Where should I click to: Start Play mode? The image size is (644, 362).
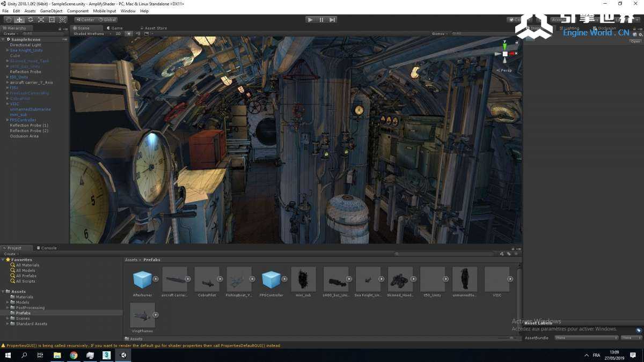310,20
